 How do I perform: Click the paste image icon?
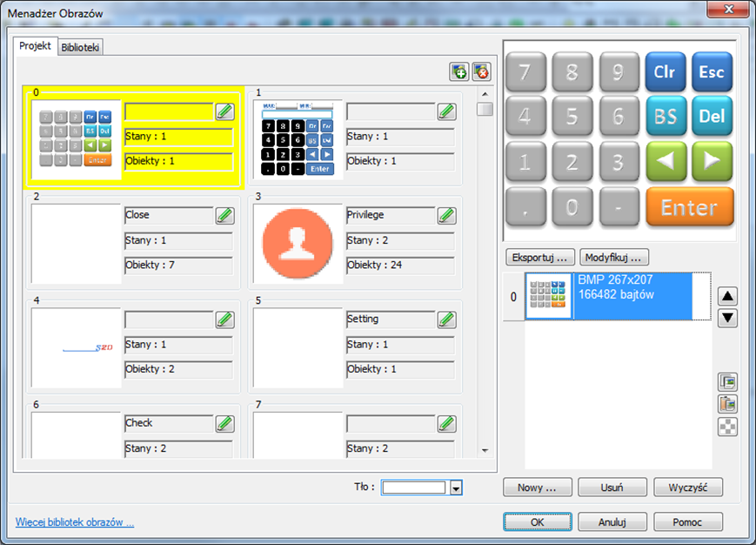[x=727, y=404]
